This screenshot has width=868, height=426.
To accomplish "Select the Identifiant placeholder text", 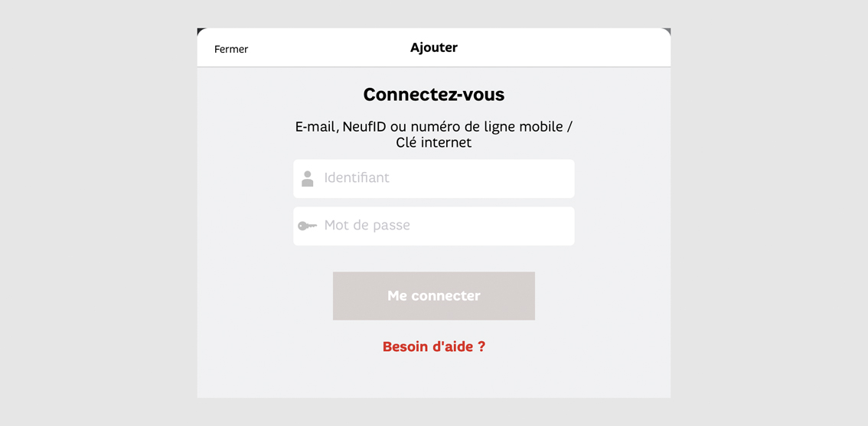I will click(x=357, y=178).
